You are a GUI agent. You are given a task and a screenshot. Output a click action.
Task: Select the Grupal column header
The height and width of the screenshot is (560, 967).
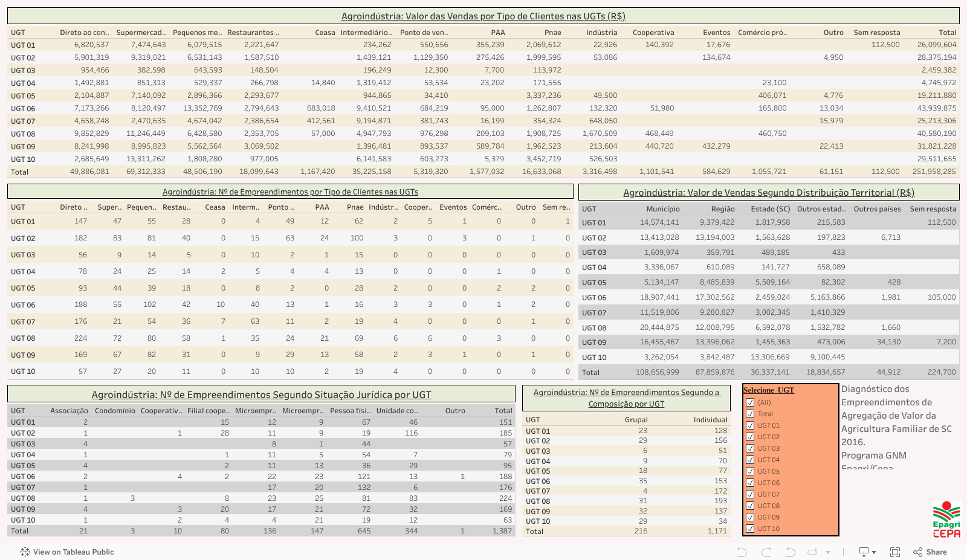pos(636,420)
